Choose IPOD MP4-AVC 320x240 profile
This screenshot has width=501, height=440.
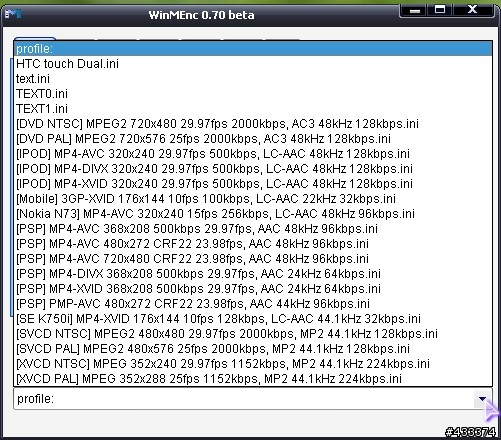click(253, 154)
